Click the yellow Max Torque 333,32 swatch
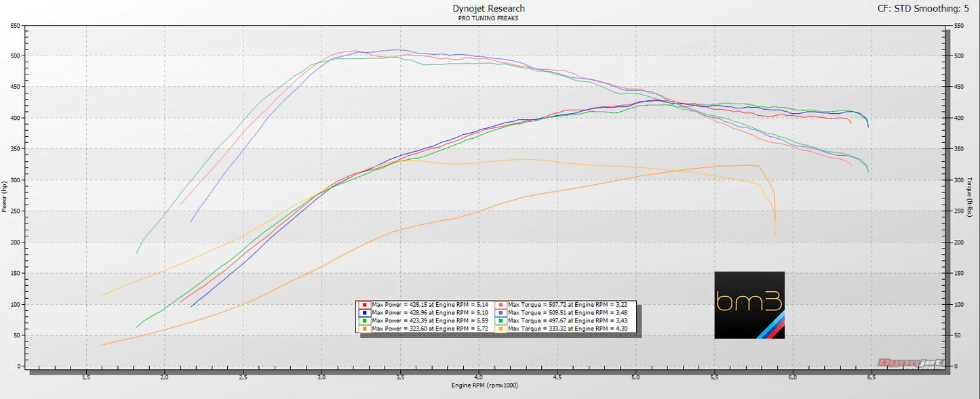980x399 pixels. click(501, 329)
